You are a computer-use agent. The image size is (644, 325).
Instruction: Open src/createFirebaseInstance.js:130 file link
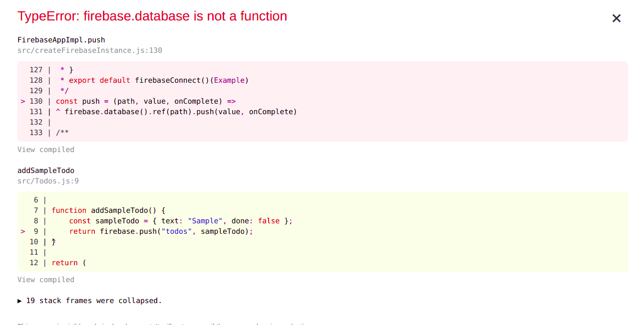90,50
